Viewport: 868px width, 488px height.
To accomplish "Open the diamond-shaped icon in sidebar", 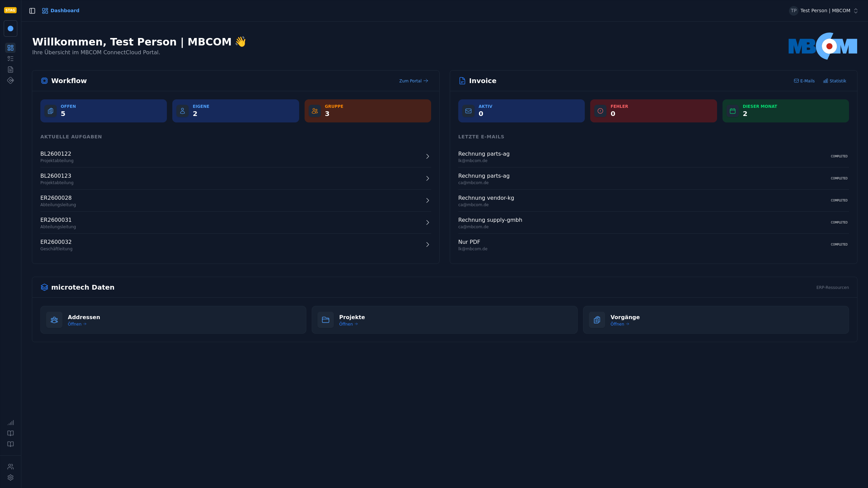I will (x=11, y=80).
